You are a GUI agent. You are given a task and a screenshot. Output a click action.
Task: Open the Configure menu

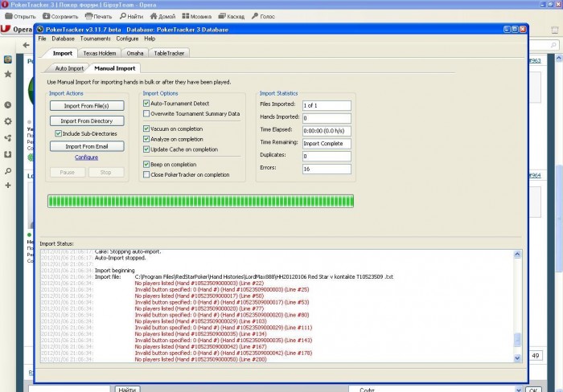127,39
